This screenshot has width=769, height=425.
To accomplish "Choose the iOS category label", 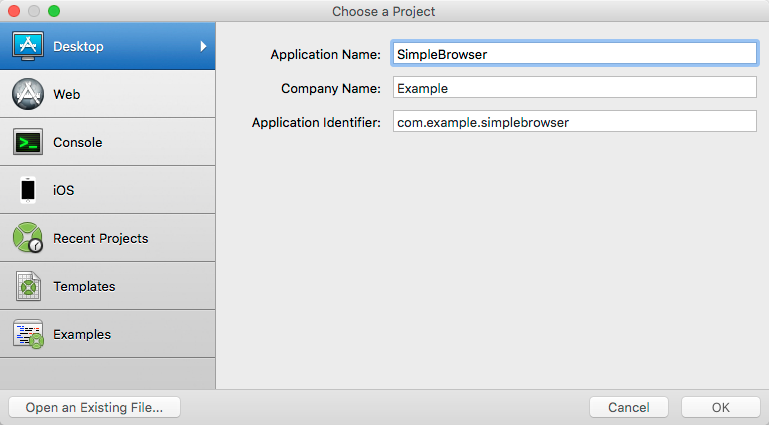I will tap(63, 190).
